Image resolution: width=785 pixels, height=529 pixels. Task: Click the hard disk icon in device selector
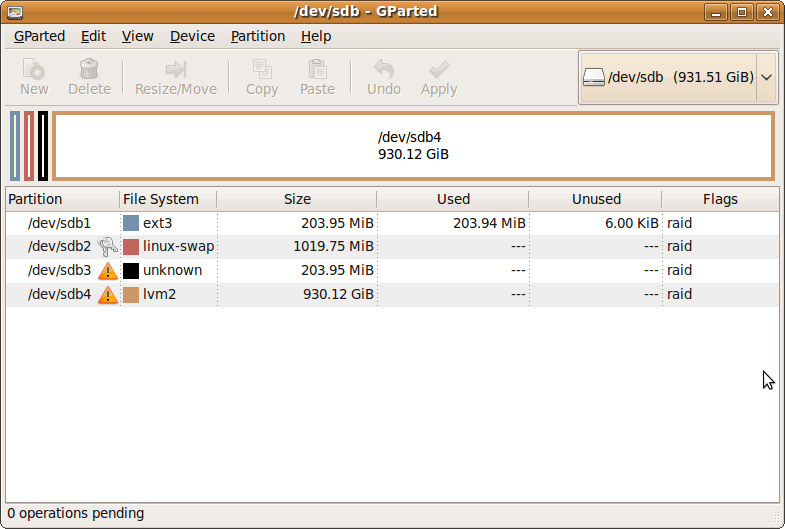(594, 78)
